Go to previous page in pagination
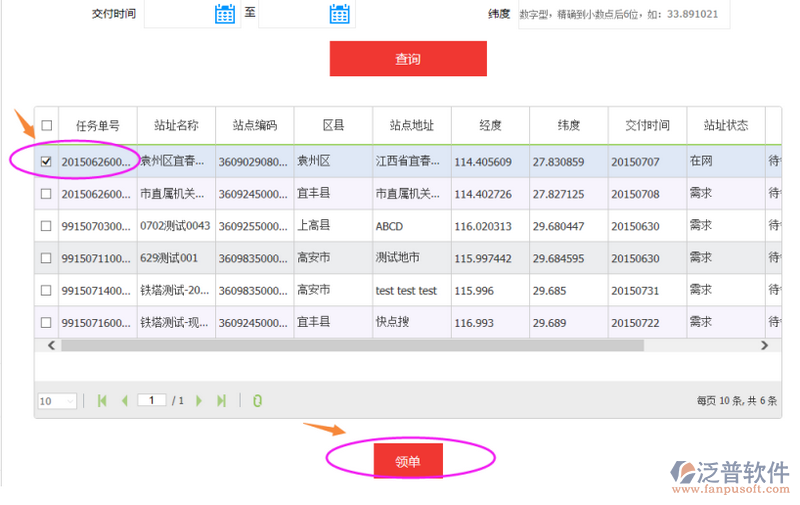 click(124, 401)
